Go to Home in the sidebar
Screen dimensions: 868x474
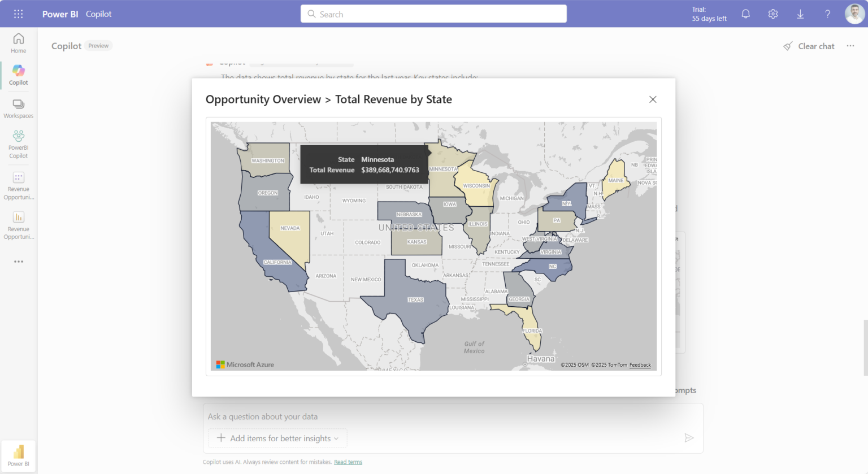click(x=19, y=43)
